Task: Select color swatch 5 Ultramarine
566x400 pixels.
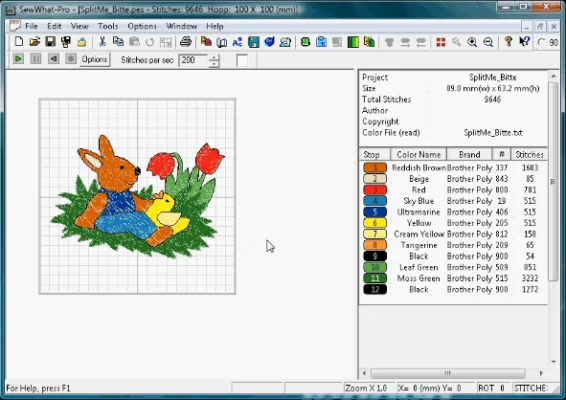Action: click(x=375, y=212)
